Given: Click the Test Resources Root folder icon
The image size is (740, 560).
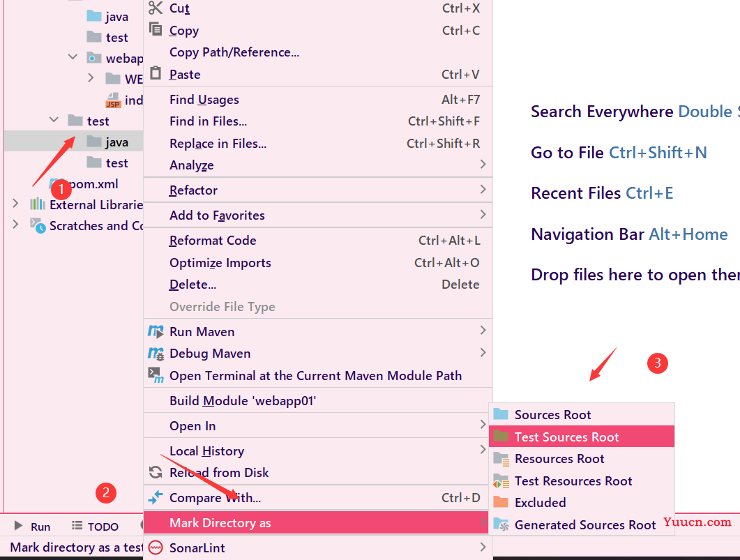Looking at the screenshot, I should [501, 480].
